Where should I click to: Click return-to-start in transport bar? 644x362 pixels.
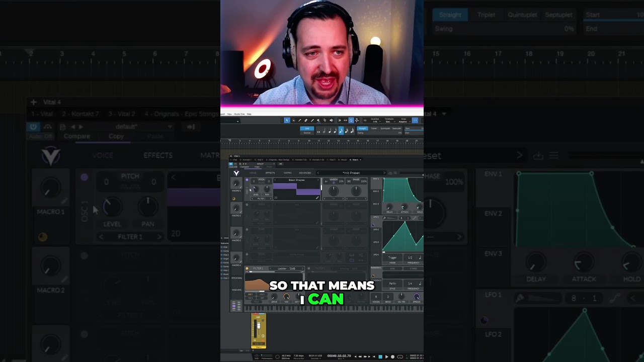(x=374, y=356)
